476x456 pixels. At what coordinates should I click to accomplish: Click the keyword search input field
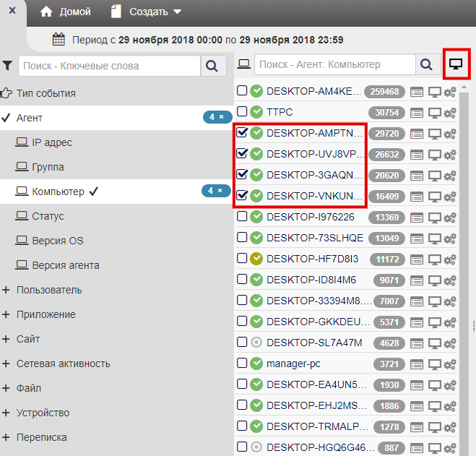click(109, 66)
